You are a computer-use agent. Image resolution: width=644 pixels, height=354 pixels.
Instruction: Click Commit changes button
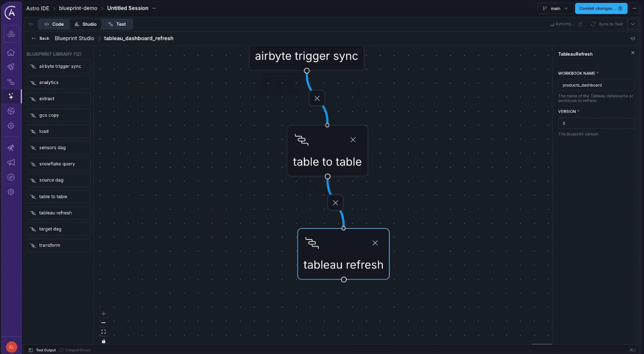(x=601, y=8)
